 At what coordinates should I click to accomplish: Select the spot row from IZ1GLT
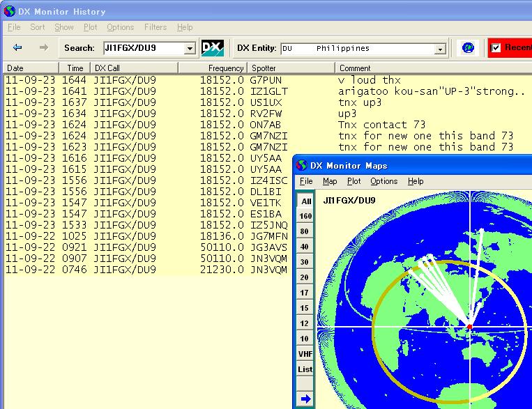pos(268,91)
